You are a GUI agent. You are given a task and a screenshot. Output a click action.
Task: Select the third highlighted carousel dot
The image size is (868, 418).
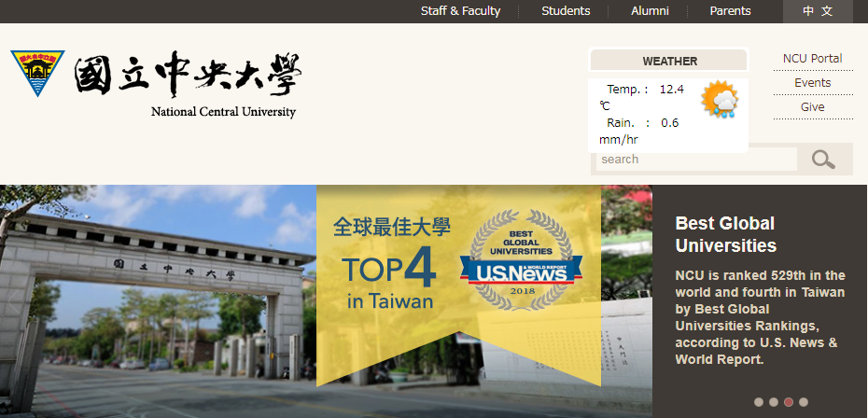click(x=789, y=402)
